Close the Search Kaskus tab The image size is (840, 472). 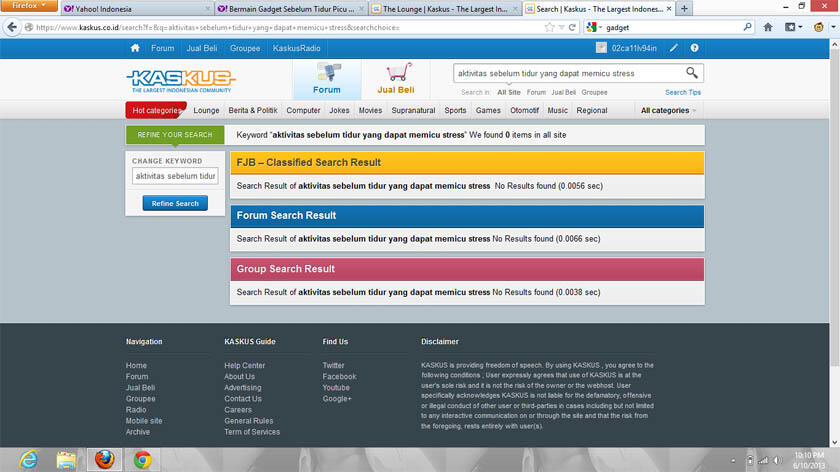[669, 9]
